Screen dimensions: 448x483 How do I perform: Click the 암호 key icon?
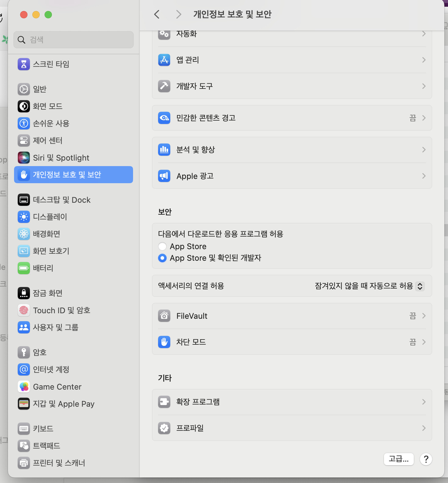(x=24, y=352)
